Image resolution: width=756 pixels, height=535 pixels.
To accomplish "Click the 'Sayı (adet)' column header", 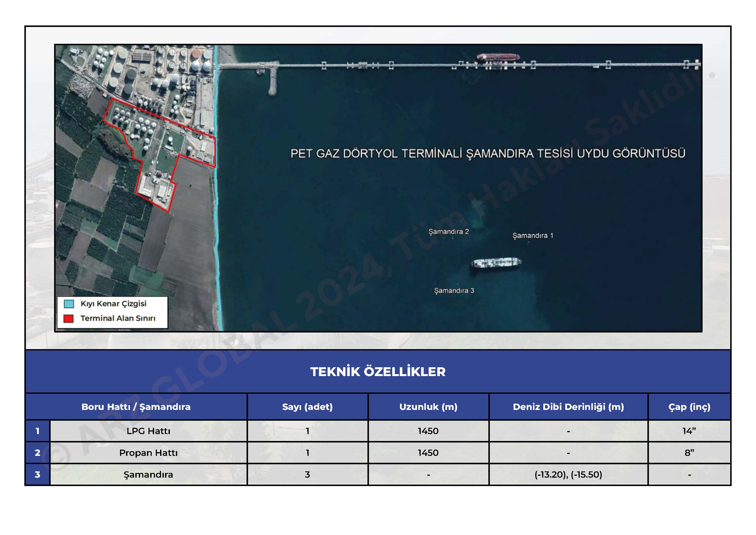I will [308, 407].
